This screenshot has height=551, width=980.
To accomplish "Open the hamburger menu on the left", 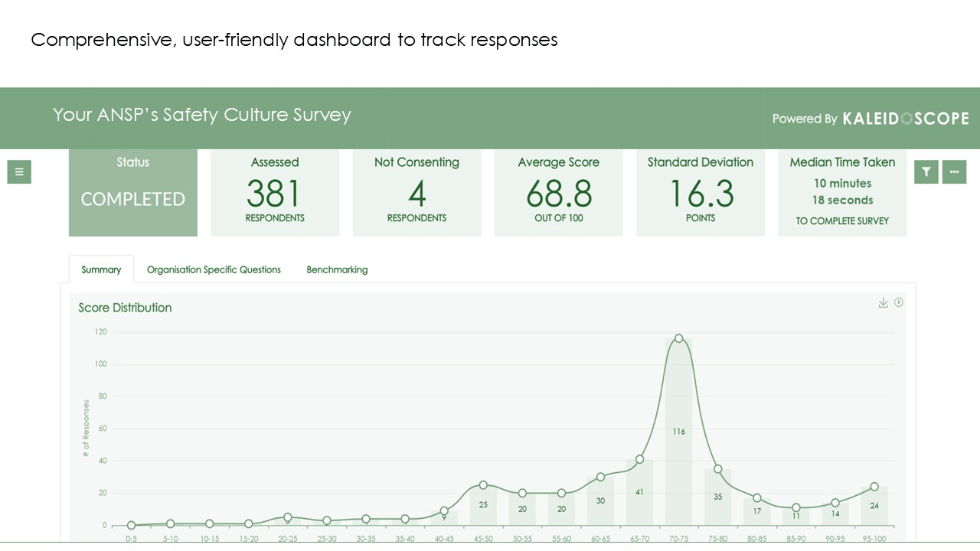I will pyautogui.click(x=19, y=172).
